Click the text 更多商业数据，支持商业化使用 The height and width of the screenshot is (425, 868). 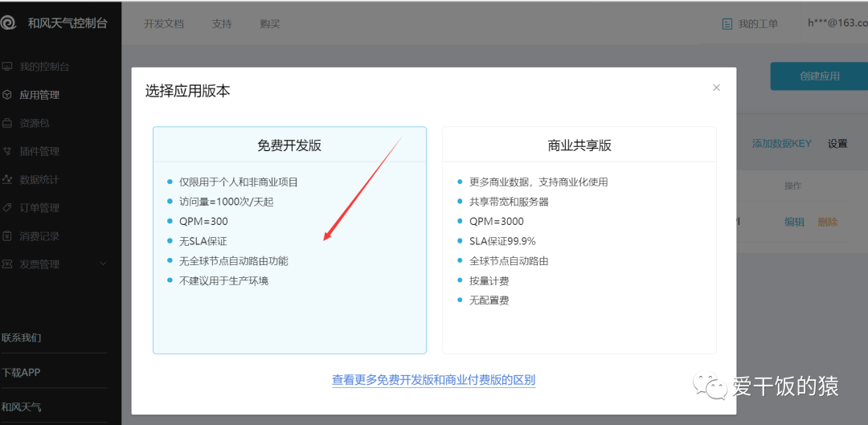click(x=538, y=182)
